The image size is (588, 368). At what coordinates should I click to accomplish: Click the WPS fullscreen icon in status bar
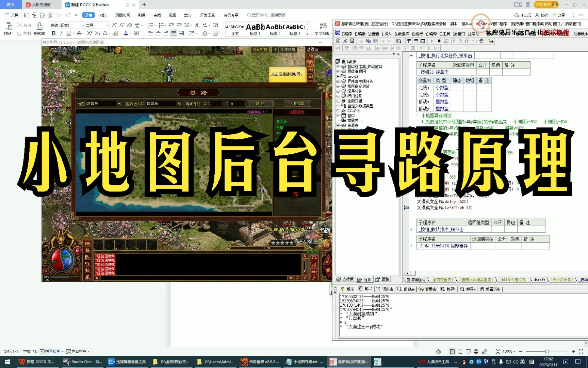[581, 351]
